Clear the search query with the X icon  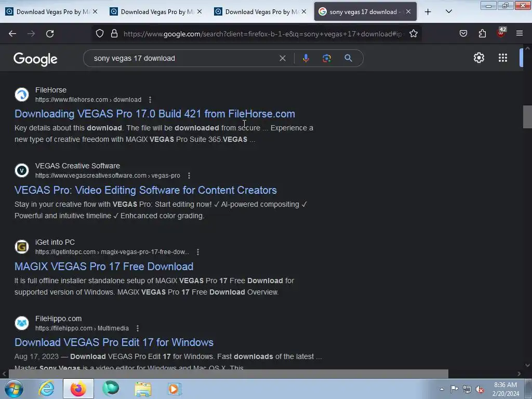click(x=282, y=58)
